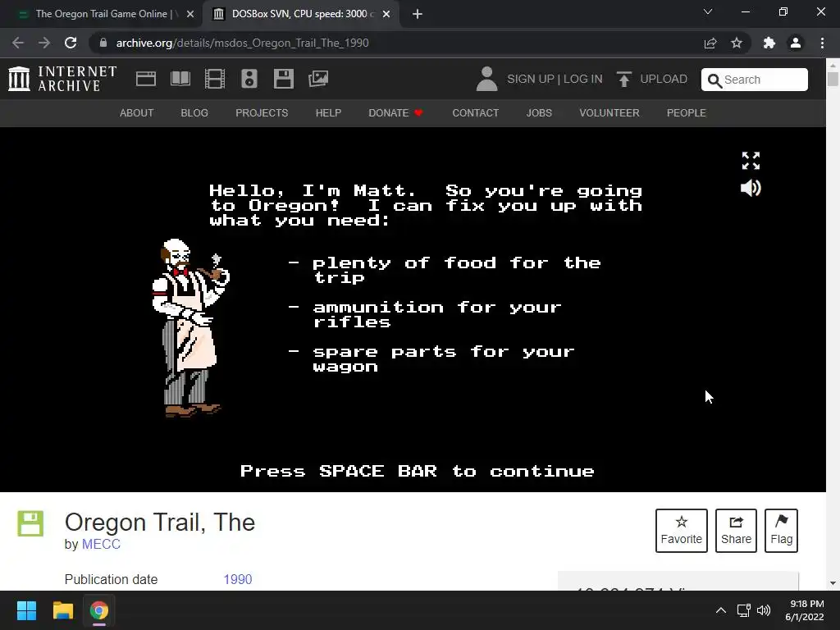The height and width of the screenshot is (630, 840).
Task: Open the Software floppy-disk icon in Archive nav
Action: pos(283,79)
